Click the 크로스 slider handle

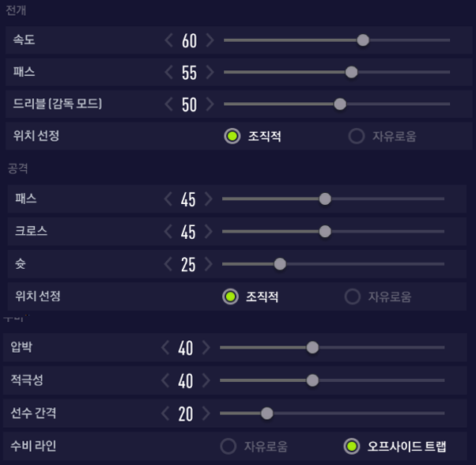(x=325, y=232)
